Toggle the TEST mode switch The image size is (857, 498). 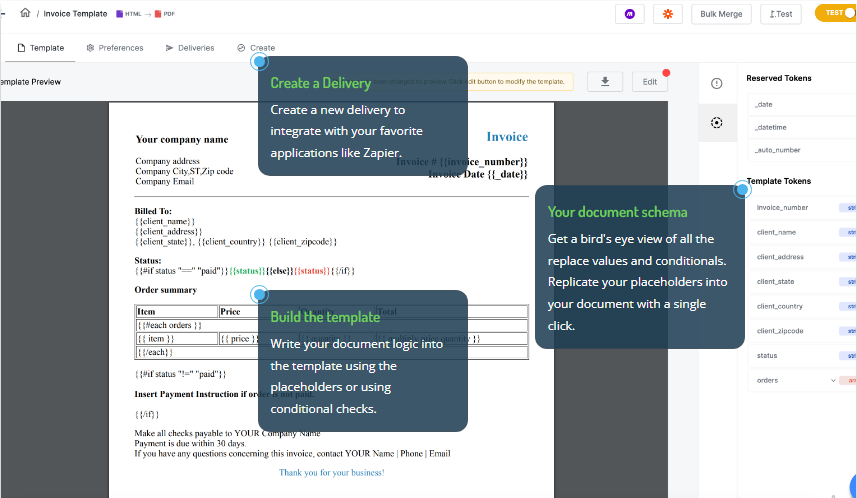[x=837, y=13]
